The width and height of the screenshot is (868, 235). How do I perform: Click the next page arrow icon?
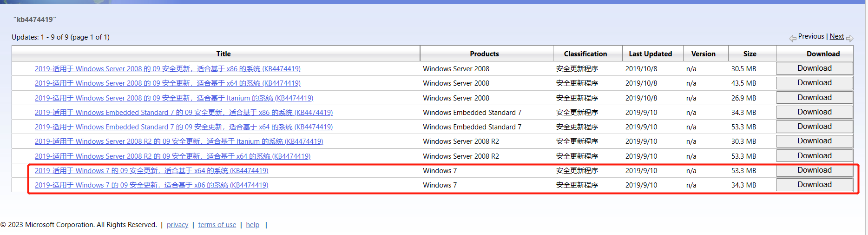pos(850,39)
